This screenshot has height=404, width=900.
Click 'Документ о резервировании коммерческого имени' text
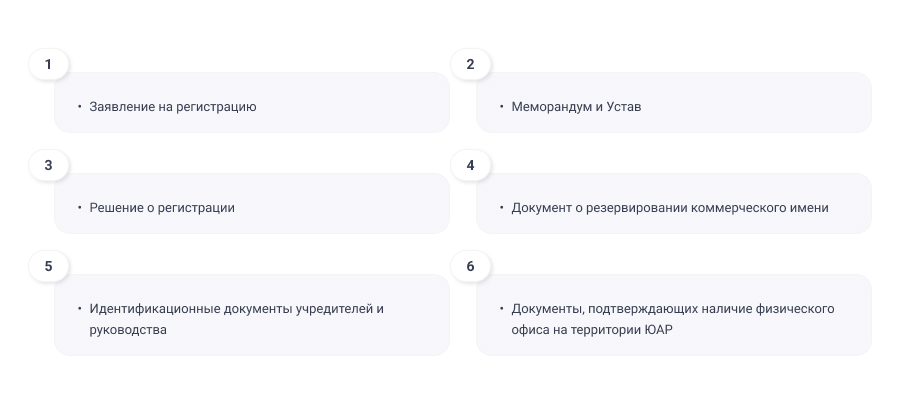[x=669, y=208]
